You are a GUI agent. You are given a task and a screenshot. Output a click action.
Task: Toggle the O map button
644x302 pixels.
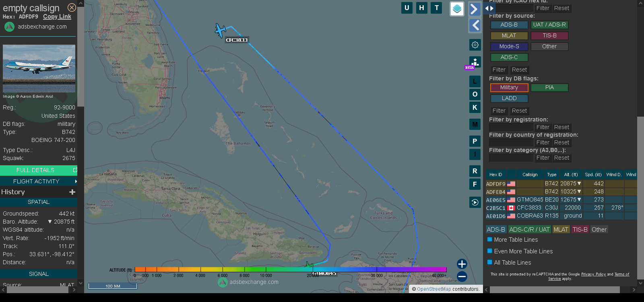475,94
